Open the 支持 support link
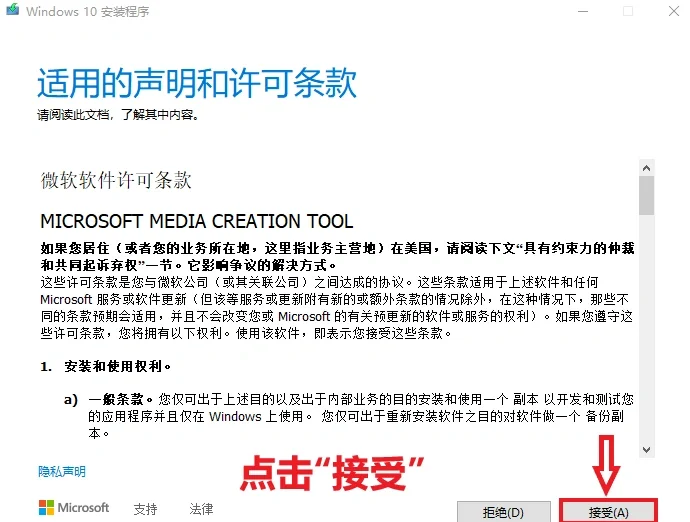The image size is (690, 522). 145,509
